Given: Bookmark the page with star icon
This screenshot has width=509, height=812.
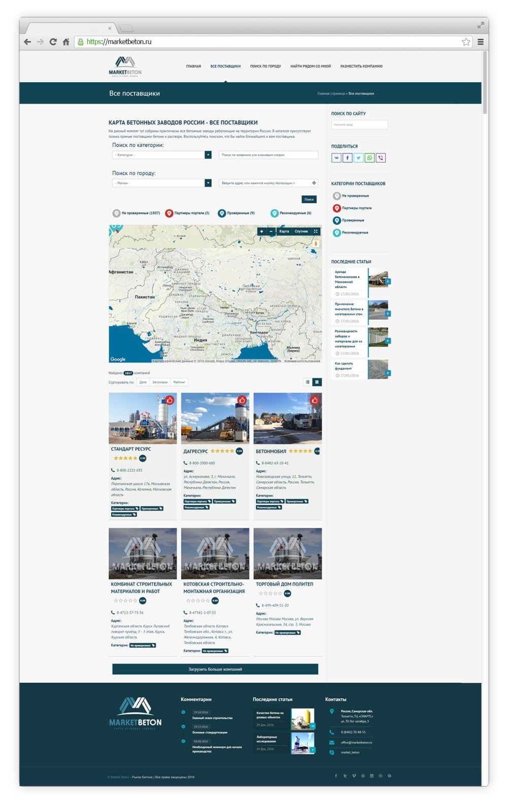Looking at the screenshot, I should point(466,42).
